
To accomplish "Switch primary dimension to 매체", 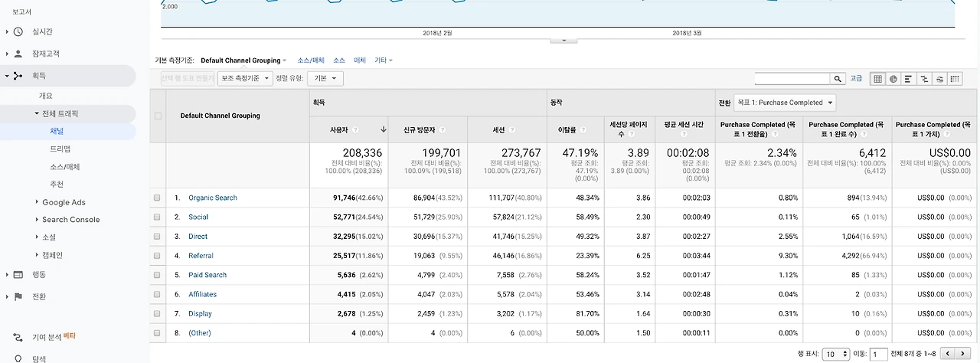I will (359, 60).
